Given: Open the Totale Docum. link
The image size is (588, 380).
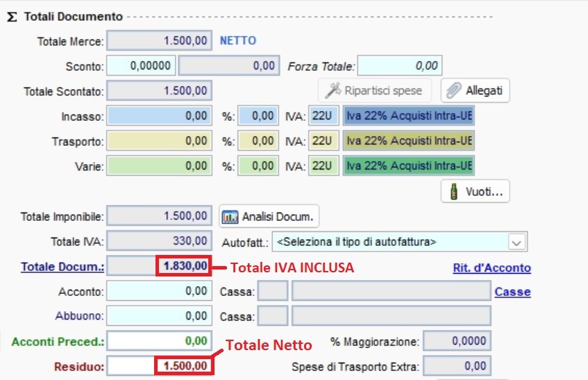Looking at the screenshot, I should pyautogui.click(x=62, y=267).
